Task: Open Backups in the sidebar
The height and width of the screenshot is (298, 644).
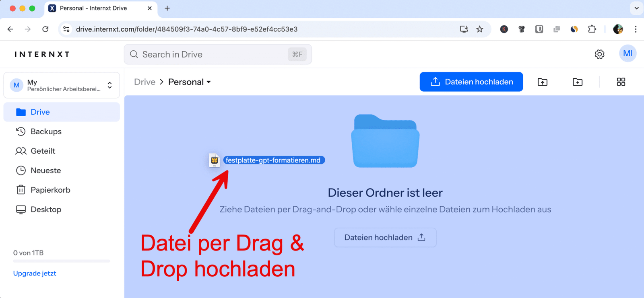Action: 62,132
